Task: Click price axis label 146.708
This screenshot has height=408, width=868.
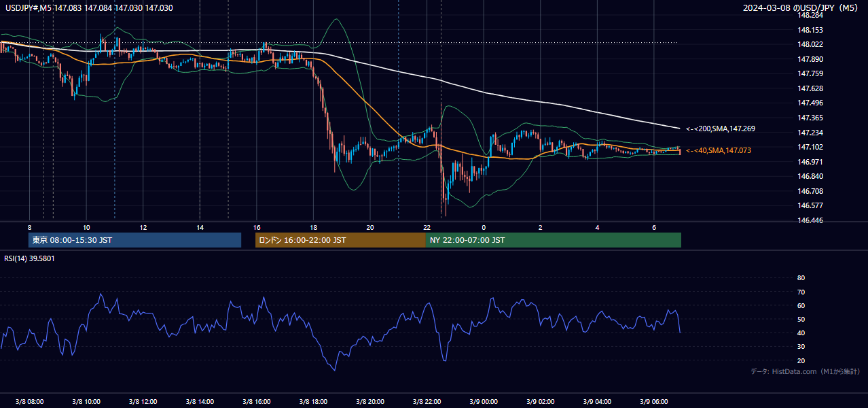Action: point(810,191)
